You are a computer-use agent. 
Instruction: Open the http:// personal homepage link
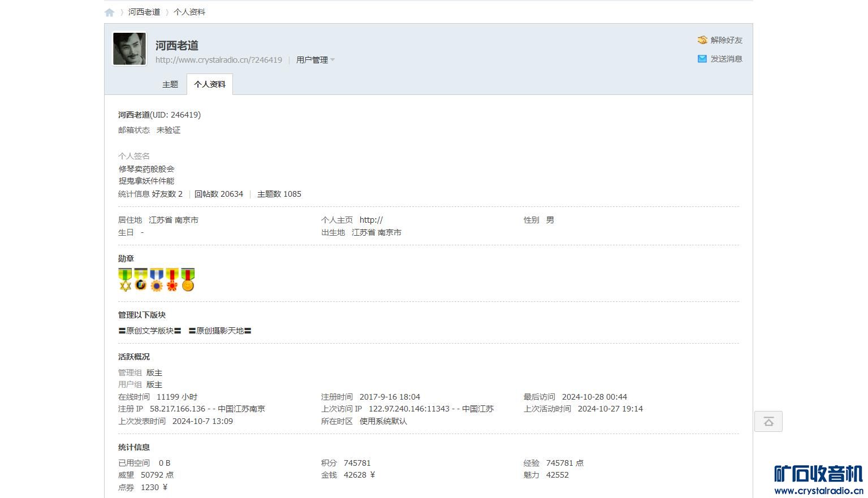(371, 220)
